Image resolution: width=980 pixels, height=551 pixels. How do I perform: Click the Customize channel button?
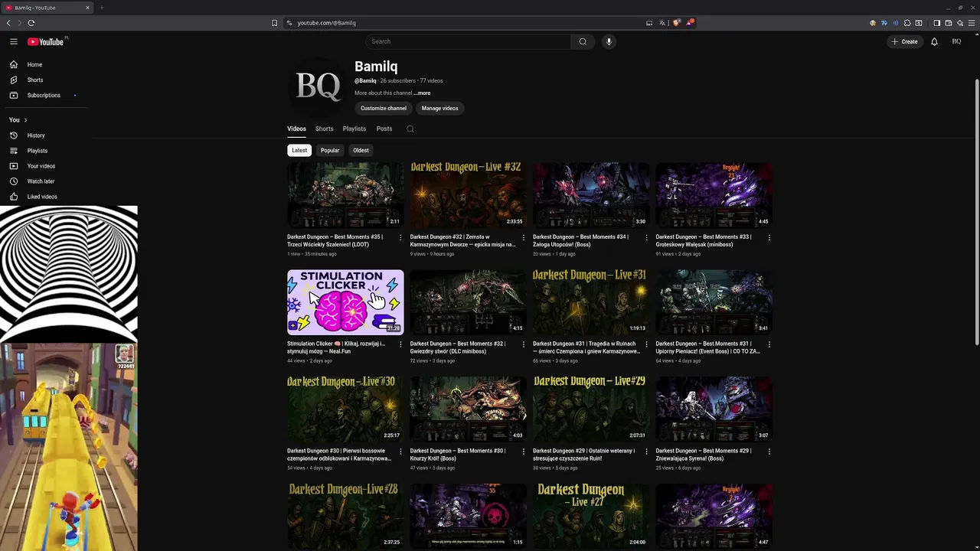(384, 108)
